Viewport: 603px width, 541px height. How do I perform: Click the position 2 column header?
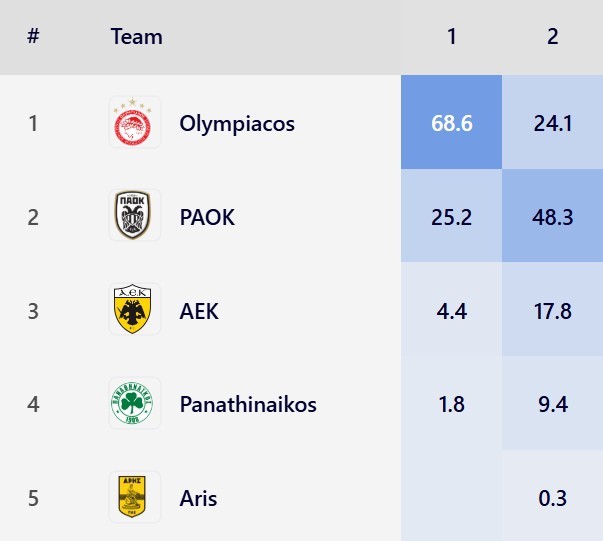[x=553, y=38]
